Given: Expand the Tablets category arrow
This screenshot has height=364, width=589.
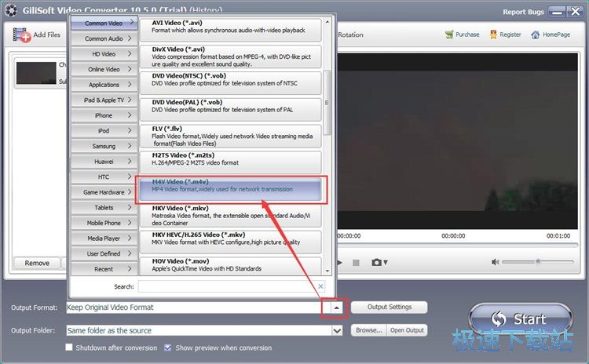Looking at the screenshot, I should (x=130, y=207).
